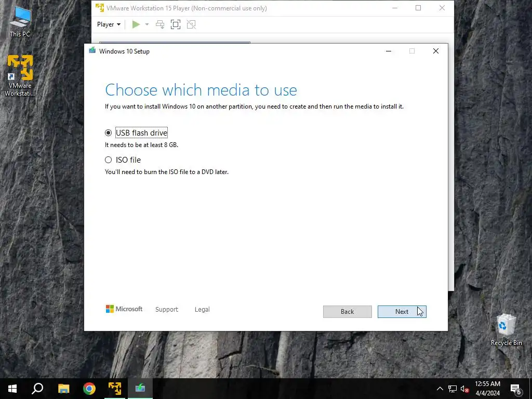The image size is (532, 399).
Task: Open taskbar search magnifier
Action: [x=37, y=389]
